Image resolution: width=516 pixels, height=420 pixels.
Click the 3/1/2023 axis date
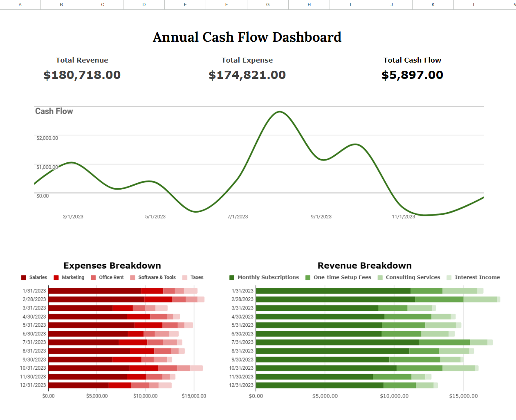[73, 217]
